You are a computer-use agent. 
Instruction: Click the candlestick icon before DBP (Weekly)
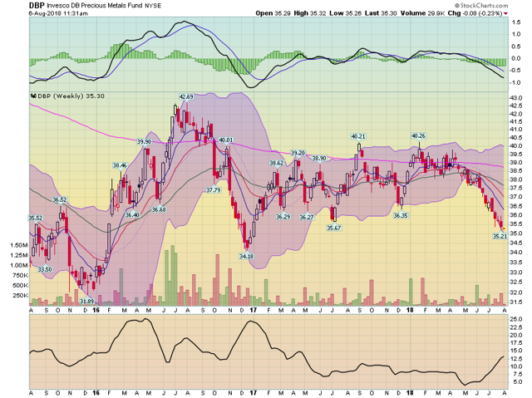pyautogui.click(x=33, y=96)
